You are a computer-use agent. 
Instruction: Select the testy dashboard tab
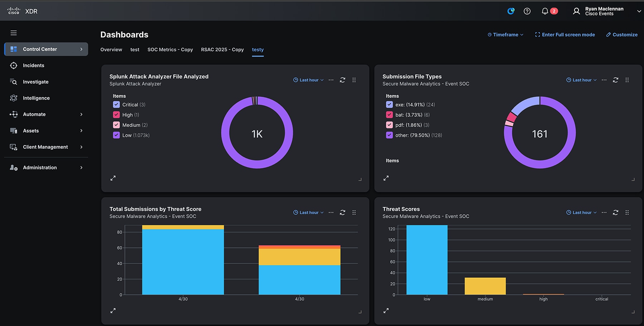[x=258, y=49]
